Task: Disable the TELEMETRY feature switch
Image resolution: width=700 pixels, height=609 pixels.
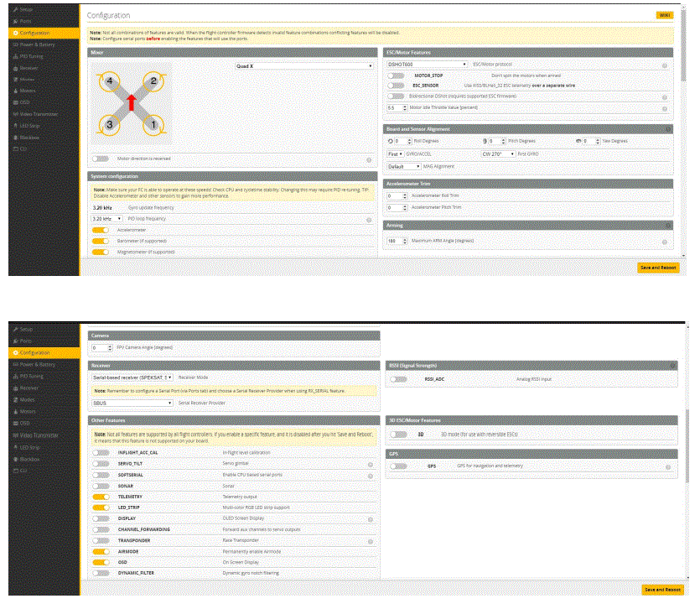Action: click(x=101, y=497)
